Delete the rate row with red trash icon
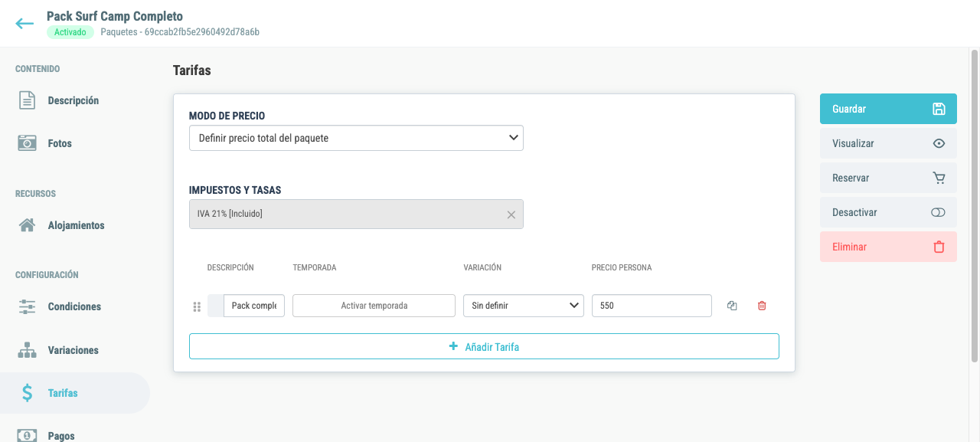Image resolution: width=980 pixels, height=442 pixels. [762, 306]
